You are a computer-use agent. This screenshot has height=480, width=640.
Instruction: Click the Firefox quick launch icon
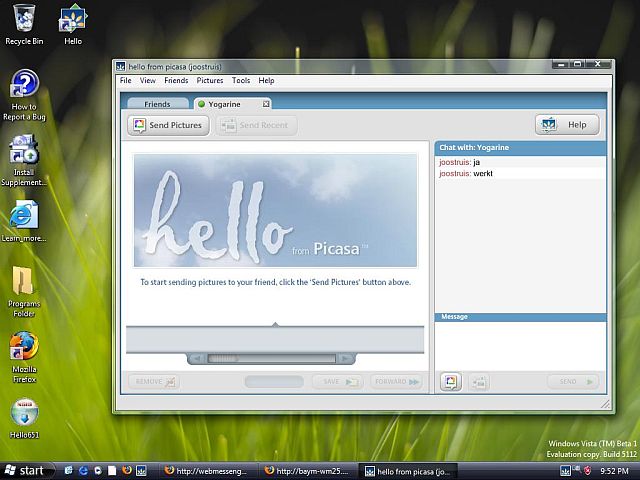[x=127, y=470]
